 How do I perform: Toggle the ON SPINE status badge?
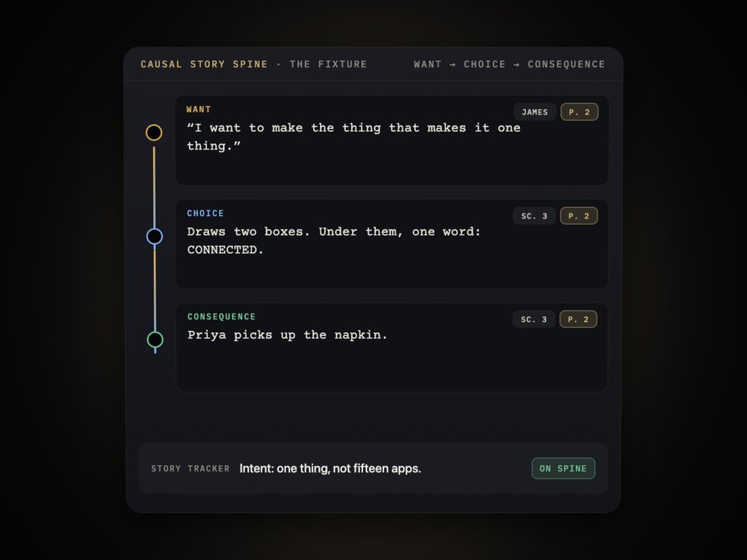[x=563, y=469]
